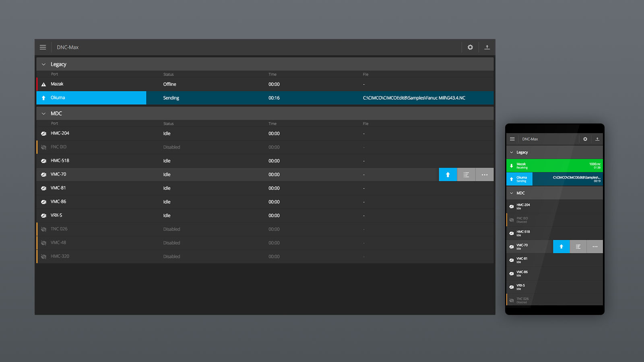The height and width of the screenshot is (362, 644).
Task: Tap the upload icon in the phone header
Action: pyautogui.click(x=597, y=139)
